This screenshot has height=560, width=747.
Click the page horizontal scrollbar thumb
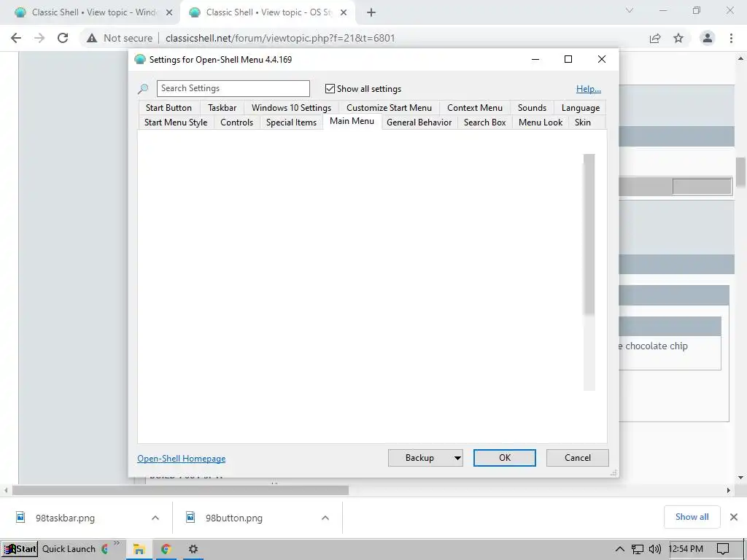181,490
